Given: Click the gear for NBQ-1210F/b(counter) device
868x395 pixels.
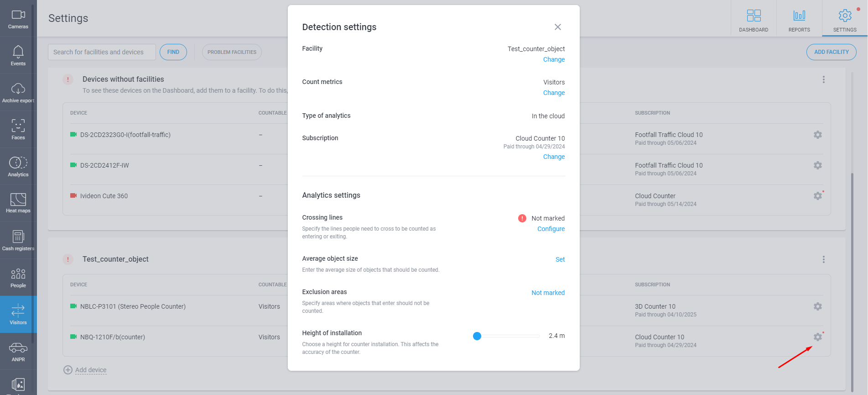Looking at the screenshot, I should [x=818, y=337].
